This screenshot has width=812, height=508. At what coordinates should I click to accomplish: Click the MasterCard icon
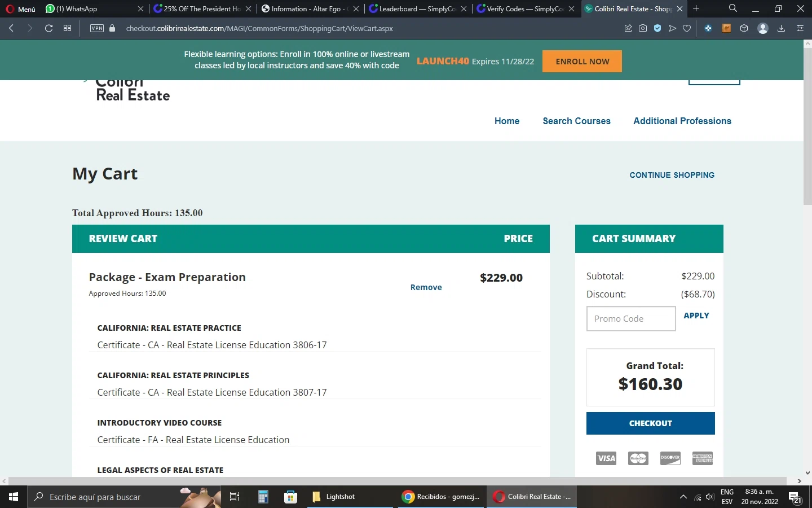638,458
